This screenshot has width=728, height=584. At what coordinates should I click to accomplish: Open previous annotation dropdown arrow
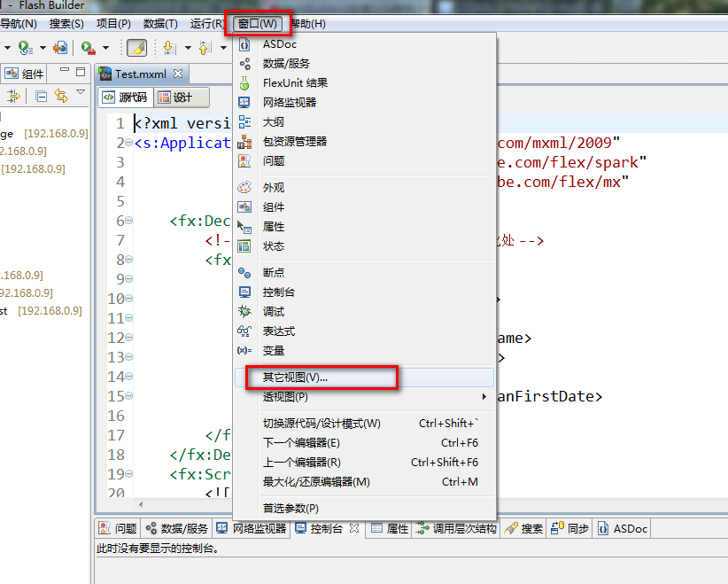[223, 47]
